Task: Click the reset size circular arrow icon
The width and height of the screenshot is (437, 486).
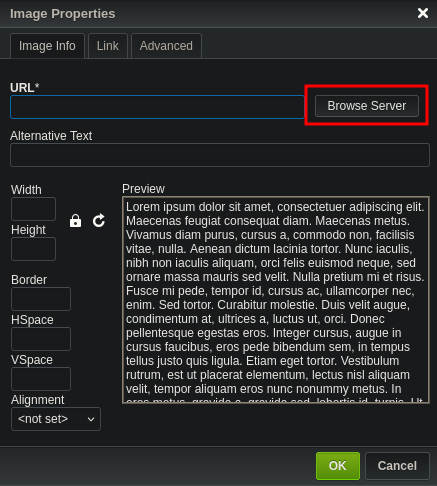Action: [99, 221]
